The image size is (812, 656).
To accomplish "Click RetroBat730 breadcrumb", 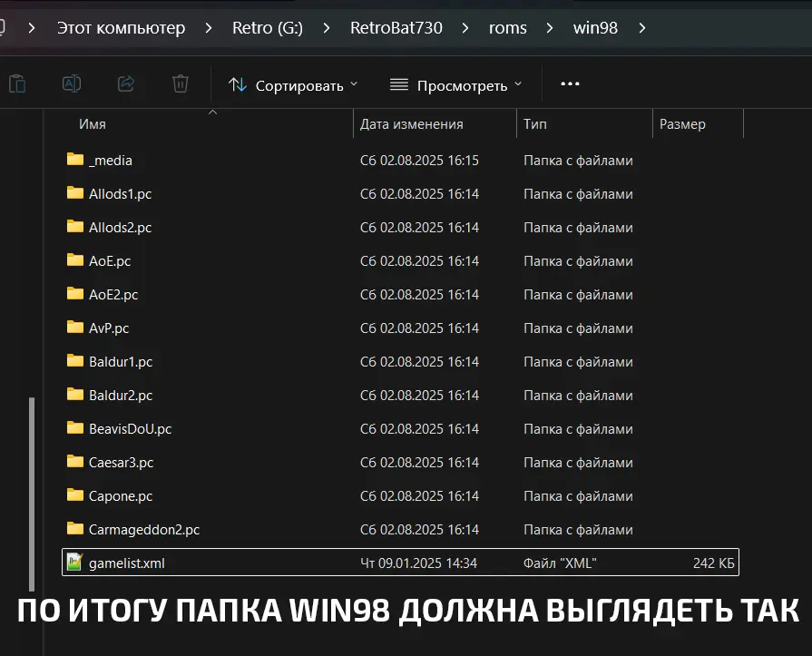I will pyautogui.click(x=396, y=27).
